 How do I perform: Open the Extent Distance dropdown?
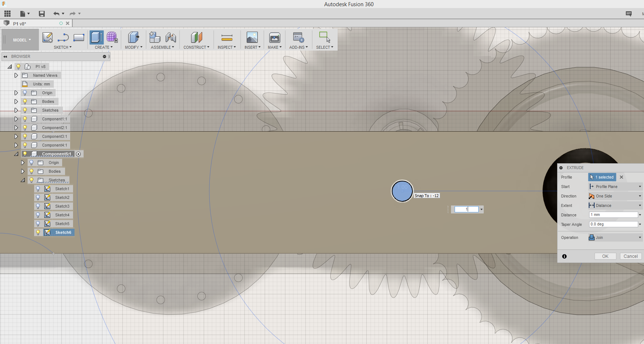(x=615, y=205)
